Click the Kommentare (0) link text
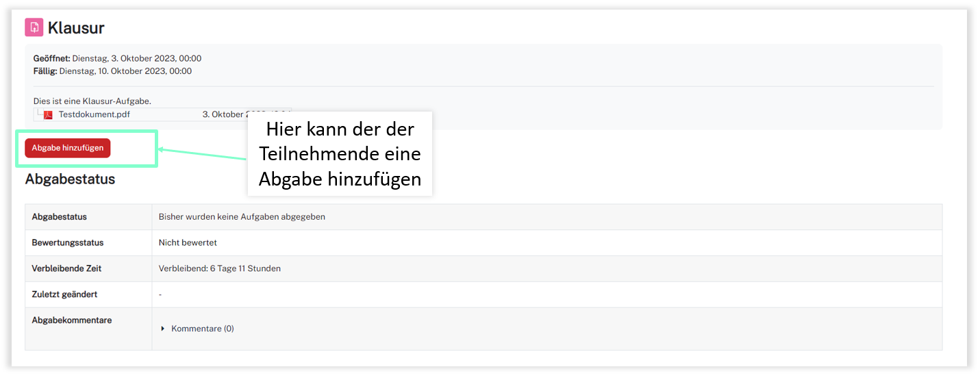Screen dimensions: 980x380 pyautogui.click(x=202, y=329)
